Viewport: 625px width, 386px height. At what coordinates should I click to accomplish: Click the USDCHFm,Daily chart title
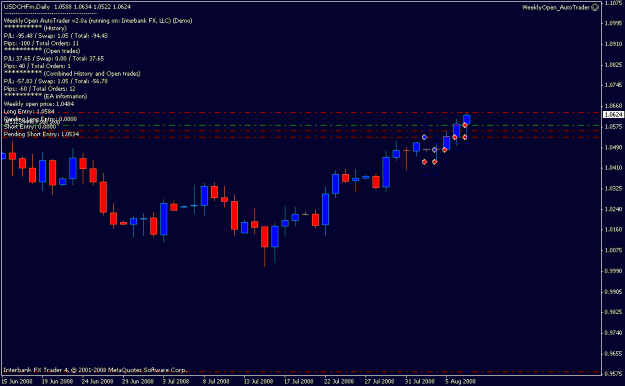pyautogui.click(x=27, y=7)
